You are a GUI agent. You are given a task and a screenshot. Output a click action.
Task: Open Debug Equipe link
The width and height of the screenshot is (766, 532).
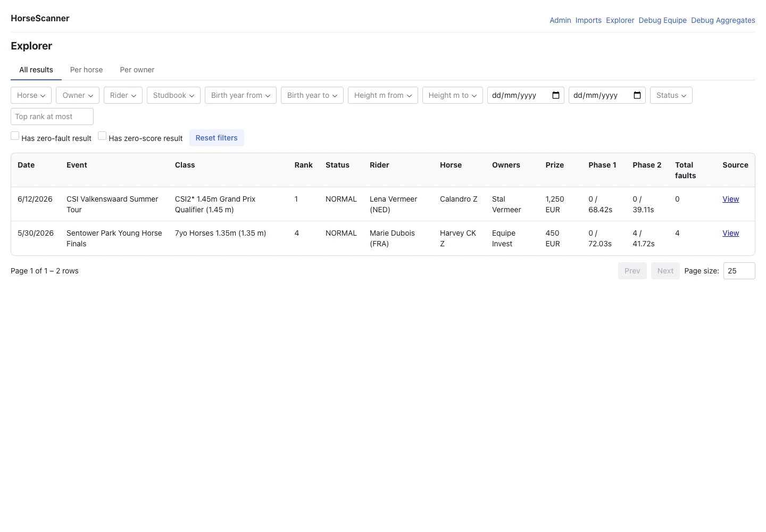tap(663, 20)
